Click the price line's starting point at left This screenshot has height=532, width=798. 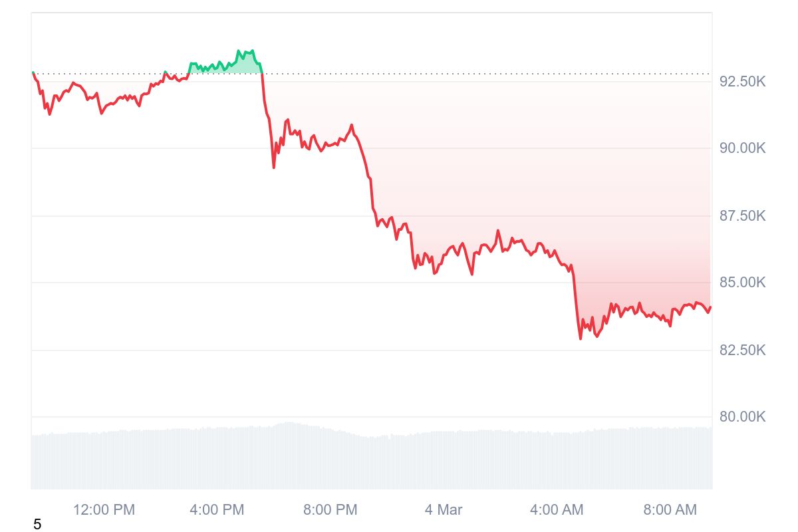(33, 72)
